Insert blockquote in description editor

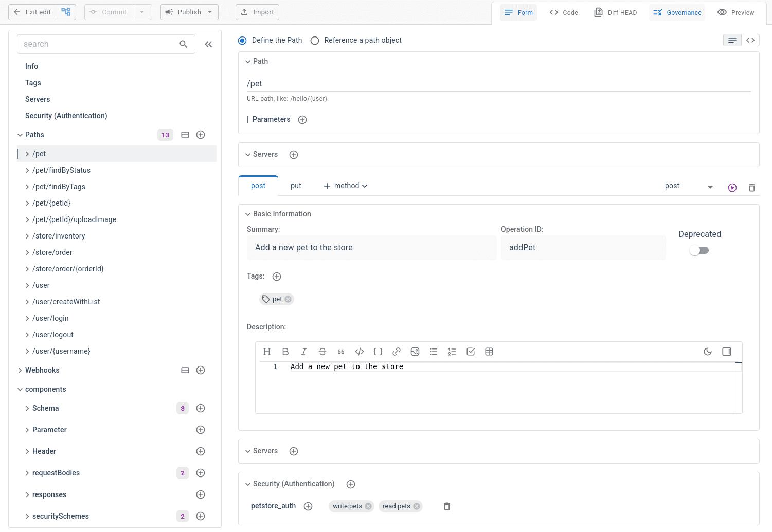click(x=341, y=352)
